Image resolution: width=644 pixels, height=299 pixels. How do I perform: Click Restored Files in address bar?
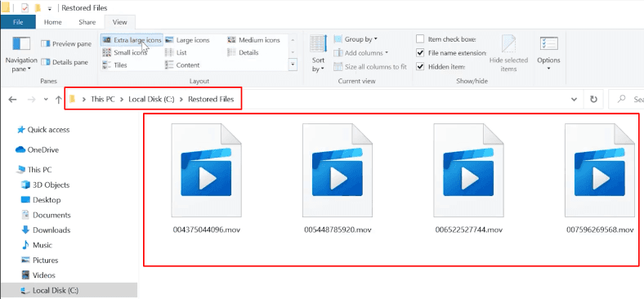211,99
